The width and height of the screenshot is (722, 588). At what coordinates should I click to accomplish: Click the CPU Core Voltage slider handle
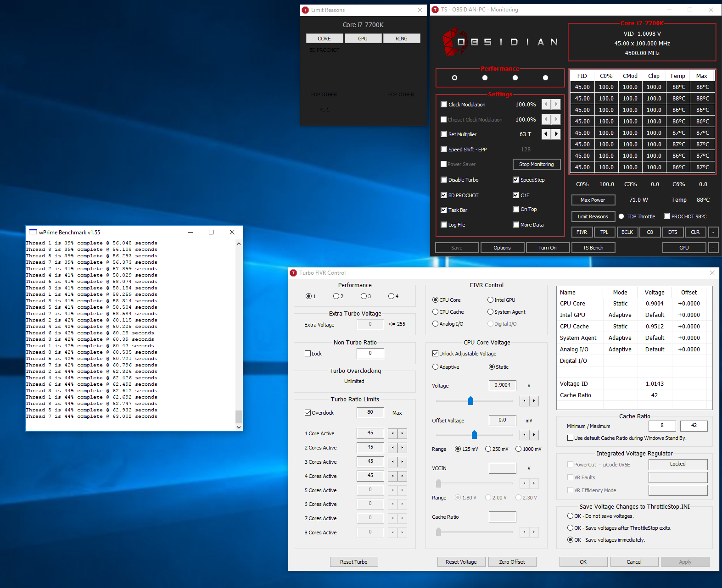click(x=470, y=401)
